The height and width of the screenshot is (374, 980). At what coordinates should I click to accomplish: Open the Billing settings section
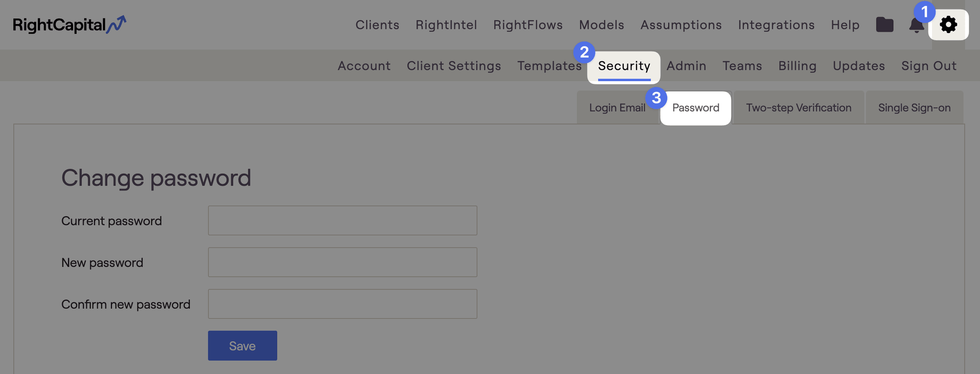[x=797, y=66]
